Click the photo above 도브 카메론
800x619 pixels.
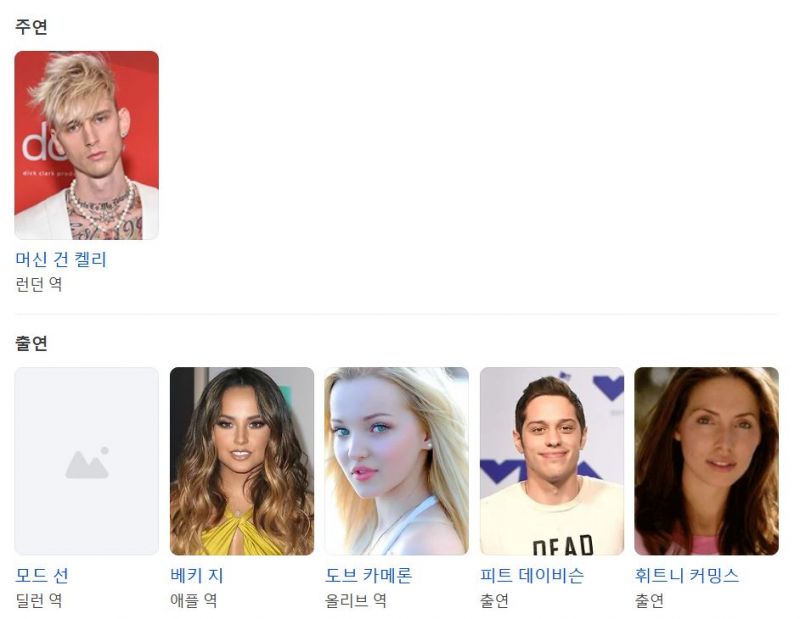pos(396,461)
